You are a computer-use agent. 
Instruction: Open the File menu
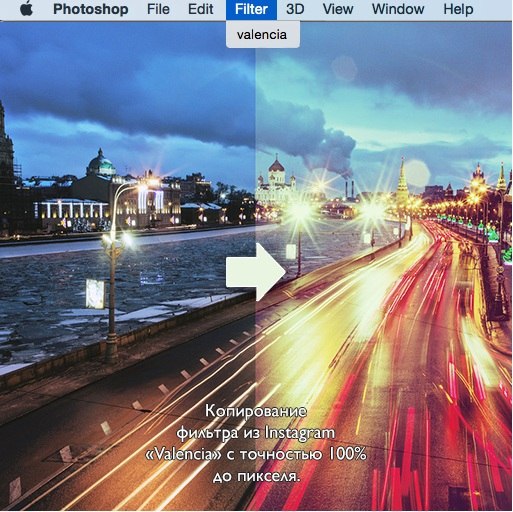[158, 9]
